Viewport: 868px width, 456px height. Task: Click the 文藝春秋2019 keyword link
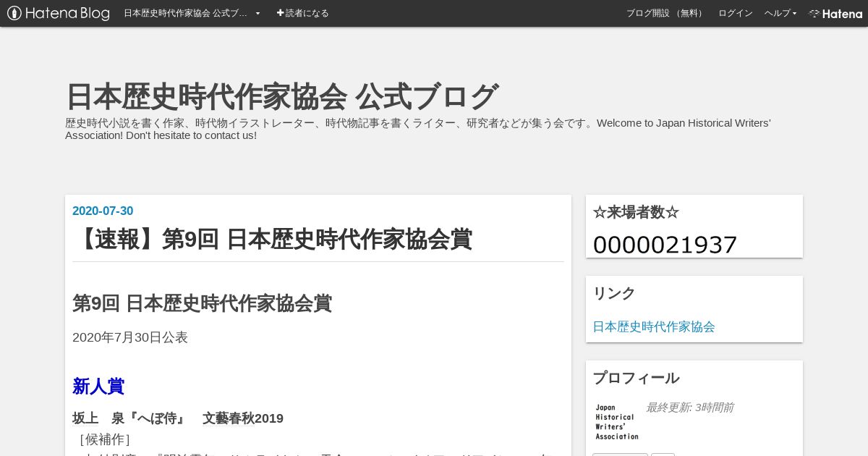[x=243, y=418]
